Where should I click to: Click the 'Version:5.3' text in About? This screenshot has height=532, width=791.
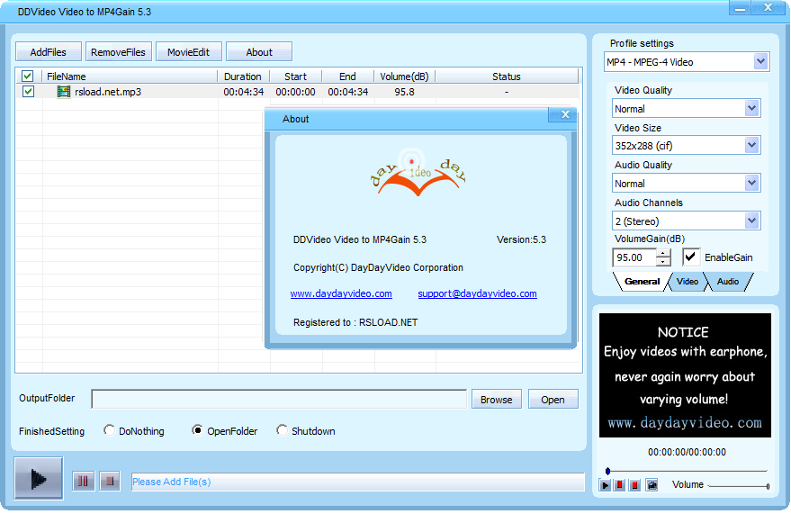pyautogui.click(x=521, y=239)
